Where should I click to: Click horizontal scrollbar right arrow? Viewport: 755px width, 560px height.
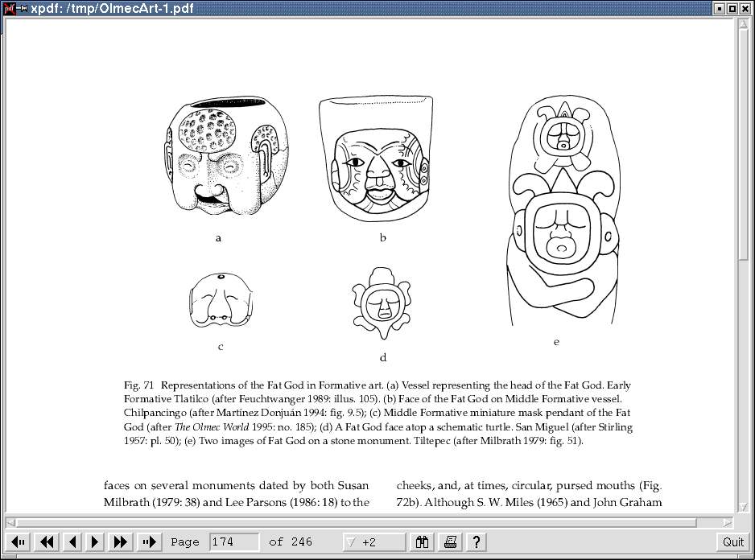click(728, 522)
